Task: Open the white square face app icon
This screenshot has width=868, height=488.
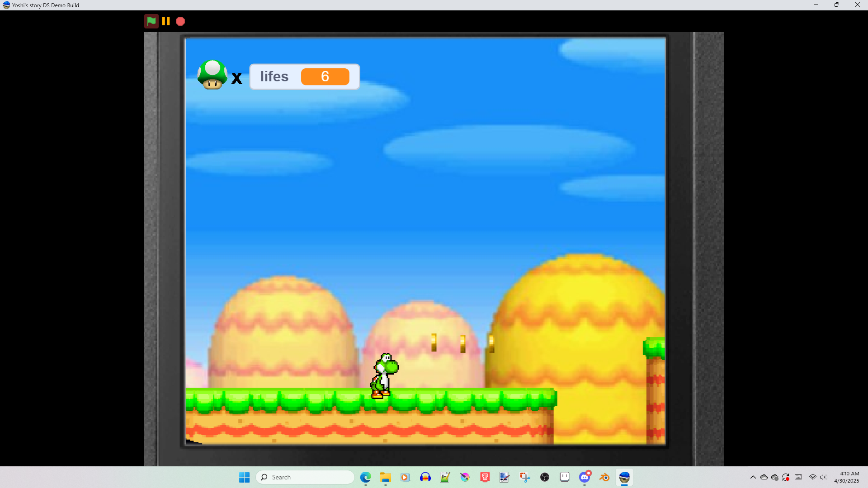Action: coord(565,477)
